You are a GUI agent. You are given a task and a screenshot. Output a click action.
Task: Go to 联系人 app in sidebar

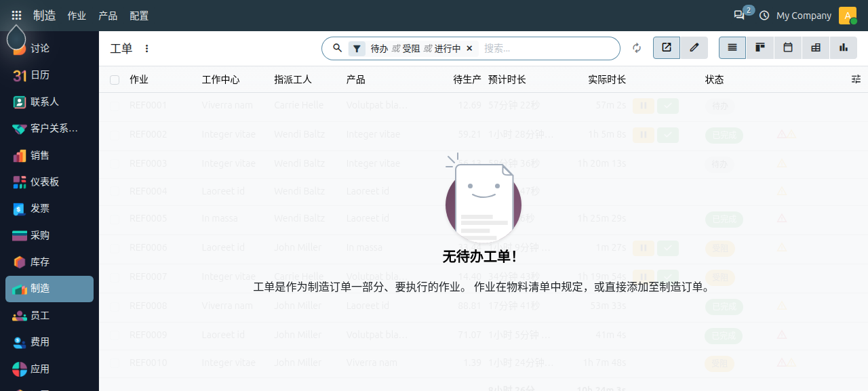[x=50, y=102]
